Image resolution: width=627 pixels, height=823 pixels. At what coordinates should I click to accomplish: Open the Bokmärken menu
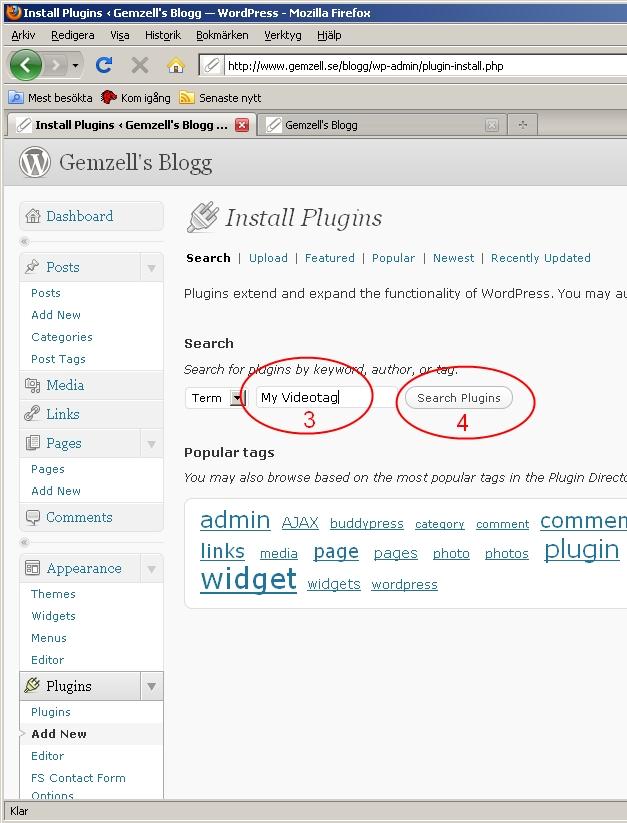(x=222, y=35)
